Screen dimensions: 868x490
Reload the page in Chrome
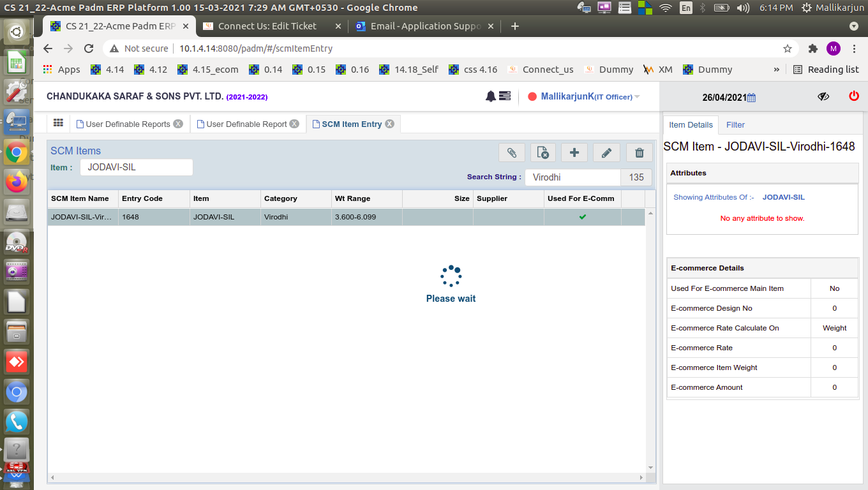89,48
